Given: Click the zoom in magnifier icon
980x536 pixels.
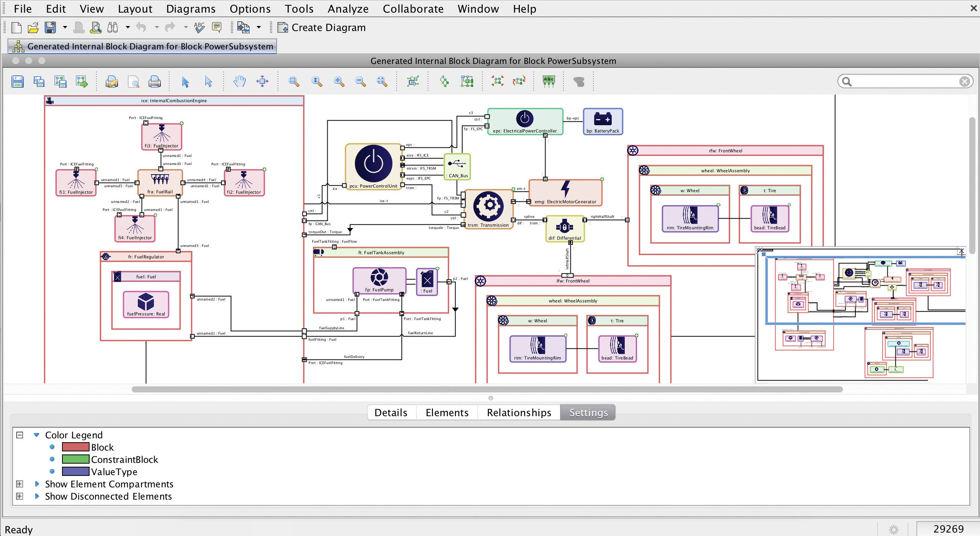Looking at the screenshot, I should pos(338,81).
